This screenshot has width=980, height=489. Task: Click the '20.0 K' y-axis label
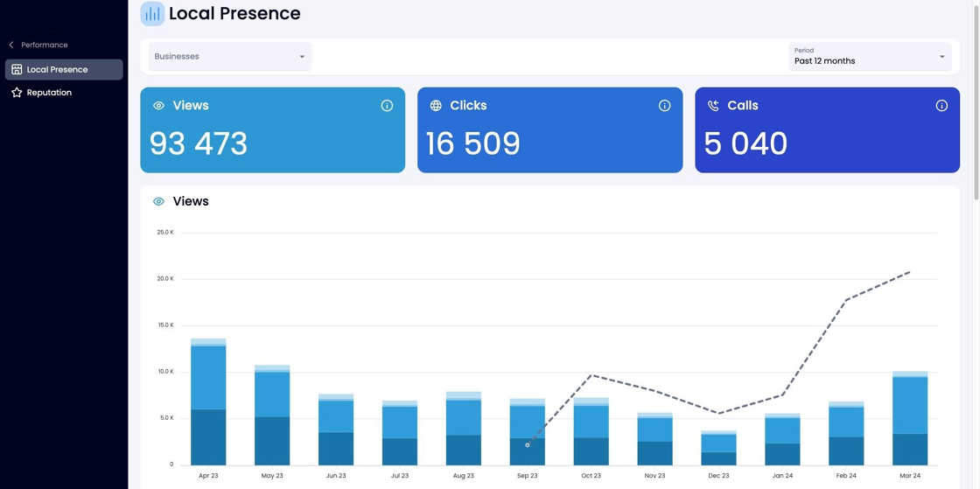point(165,278)
